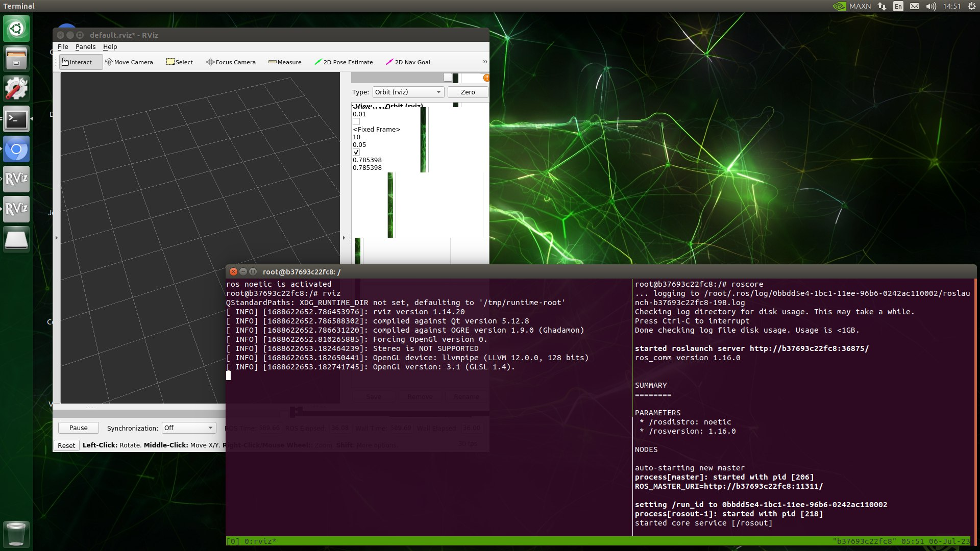Click the 14:51 clock in top bar
980x551 pixels.
952,6
